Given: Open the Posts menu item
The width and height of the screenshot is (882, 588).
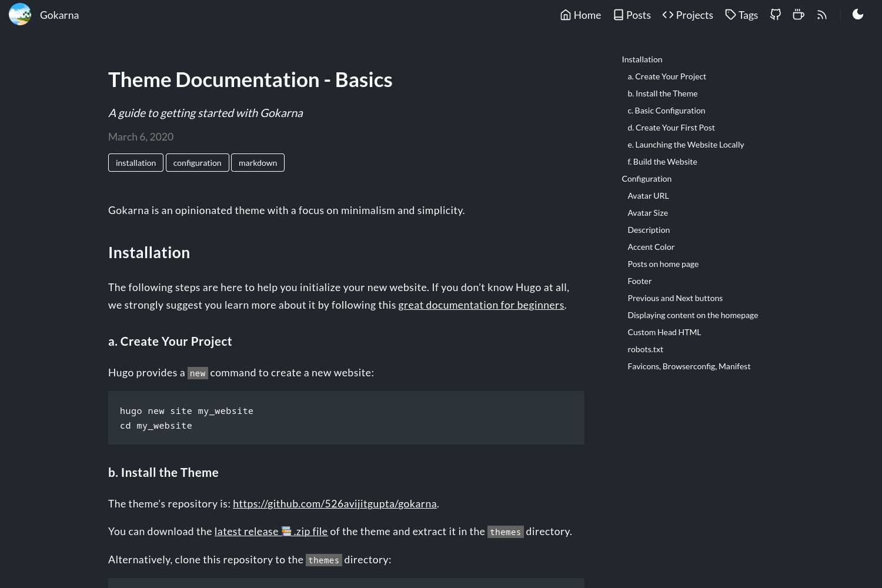Looking at the screenshot, I should coord(632,15).
